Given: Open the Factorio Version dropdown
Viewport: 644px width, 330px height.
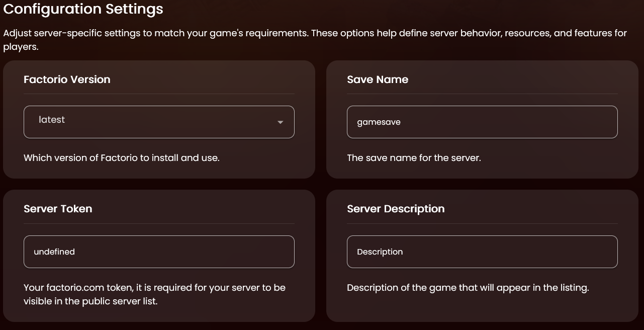Looking at the screenshot, I should point(159,122).
